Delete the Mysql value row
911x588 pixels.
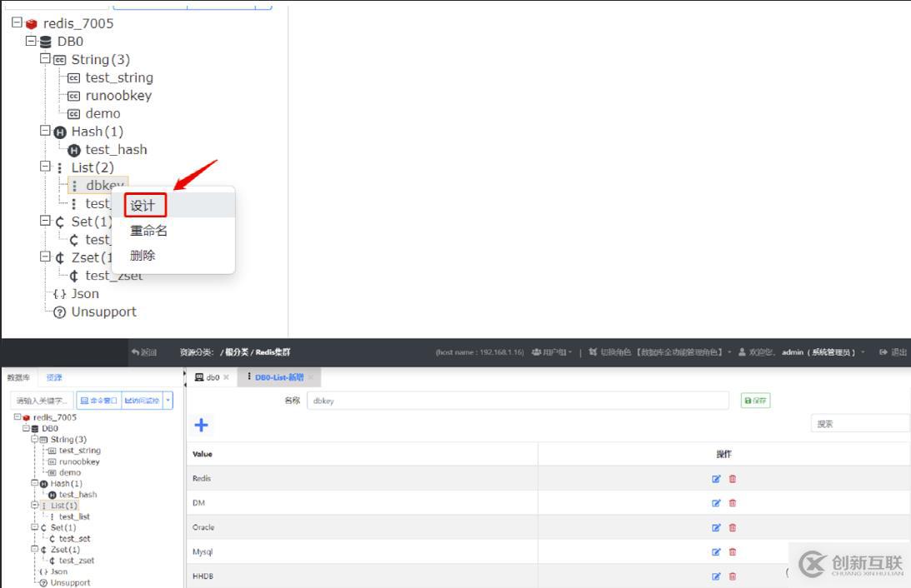point(732,552)
